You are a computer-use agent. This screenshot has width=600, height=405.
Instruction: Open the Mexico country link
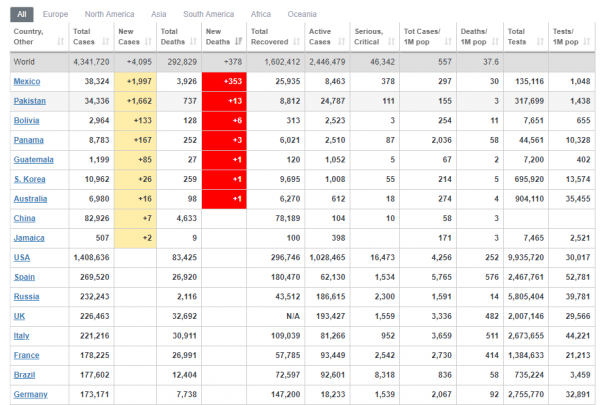coord(27,82)
